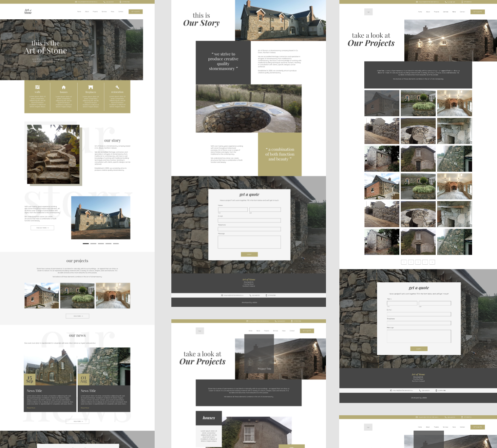Click Read More on the 15 Sep news card
Viewport: 497px width, 448px height.
coord(31,408)
